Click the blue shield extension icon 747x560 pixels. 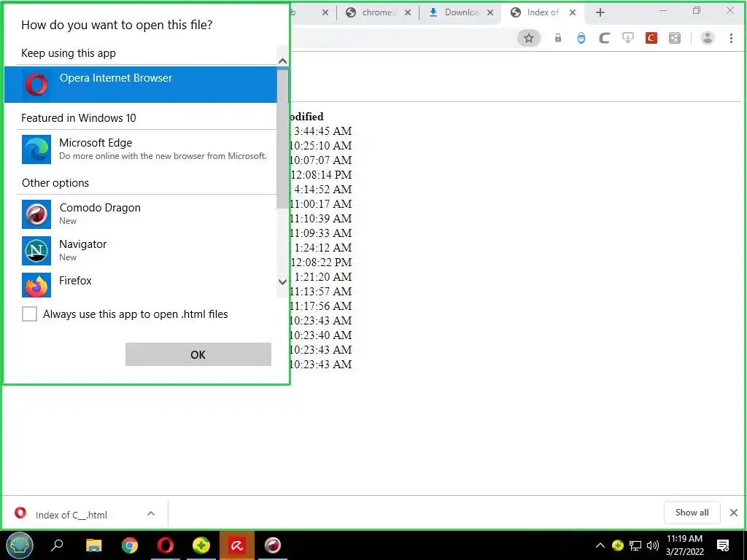pyautogui.click(x=581, y=38)
